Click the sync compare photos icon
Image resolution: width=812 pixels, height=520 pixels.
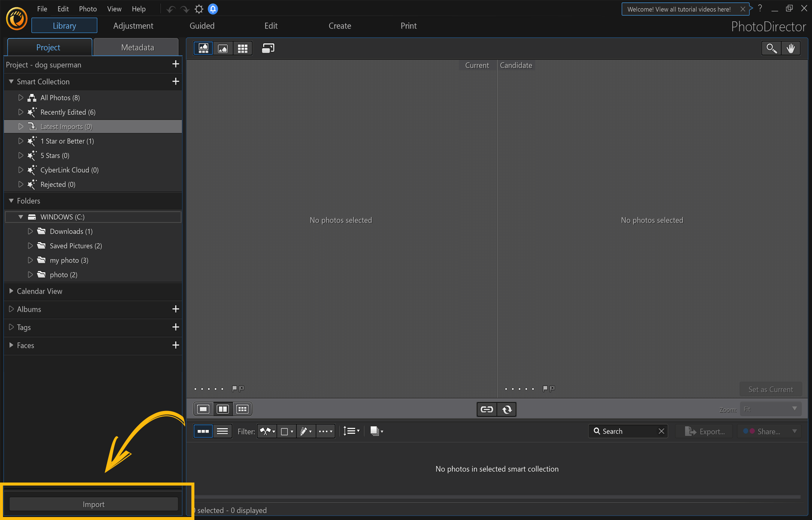pos(507,409)
